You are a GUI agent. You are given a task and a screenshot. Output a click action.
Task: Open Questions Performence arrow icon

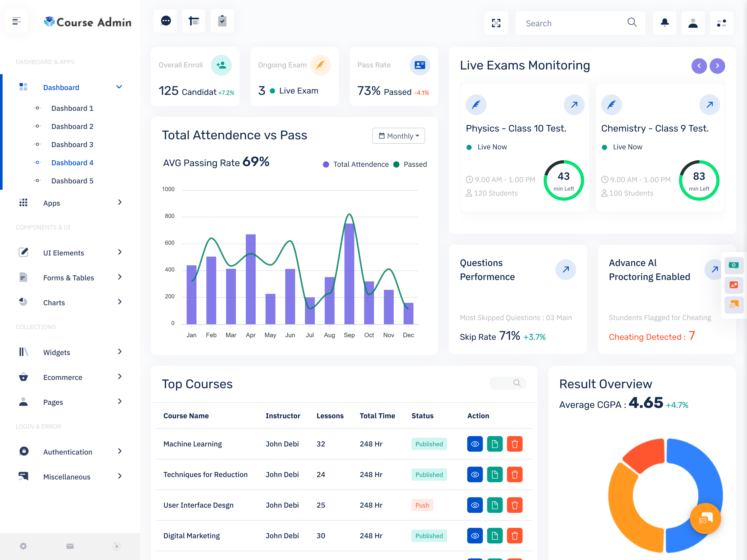click(566, 269)
